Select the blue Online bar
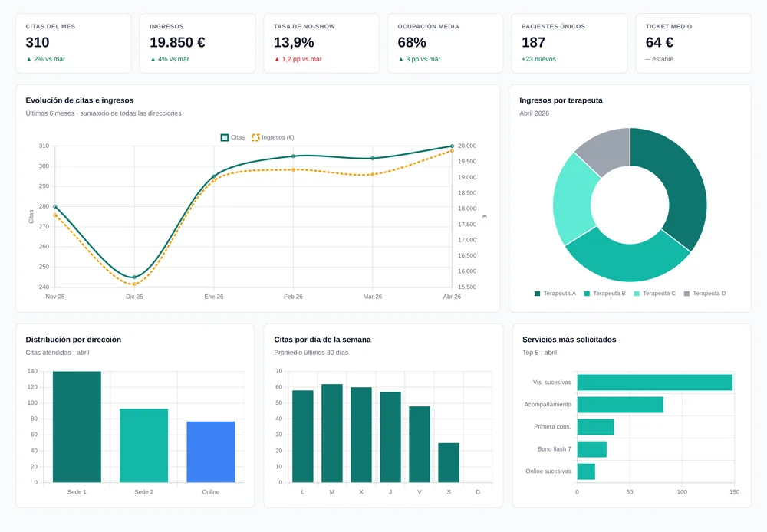Viewport: 767px width, 532px height. [x=211, y=452]
